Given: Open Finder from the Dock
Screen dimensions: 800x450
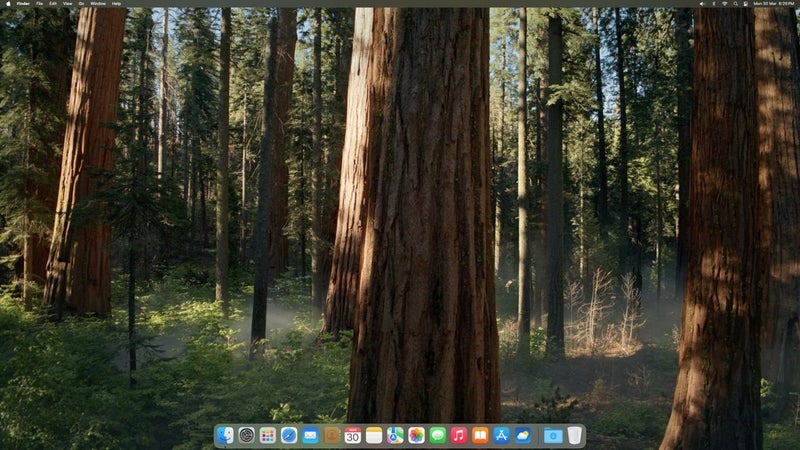Looking at the screenshot, I should 225,435.
